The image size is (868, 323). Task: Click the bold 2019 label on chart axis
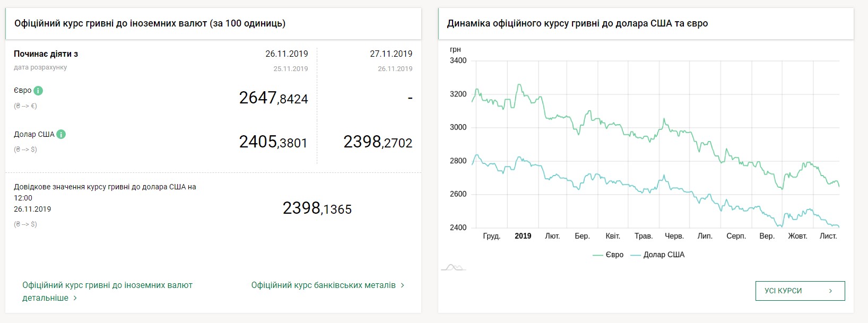point(523,236)
